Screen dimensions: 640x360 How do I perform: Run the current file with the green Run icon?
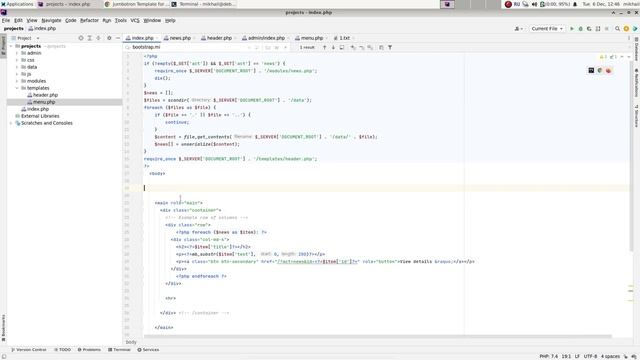571,29
